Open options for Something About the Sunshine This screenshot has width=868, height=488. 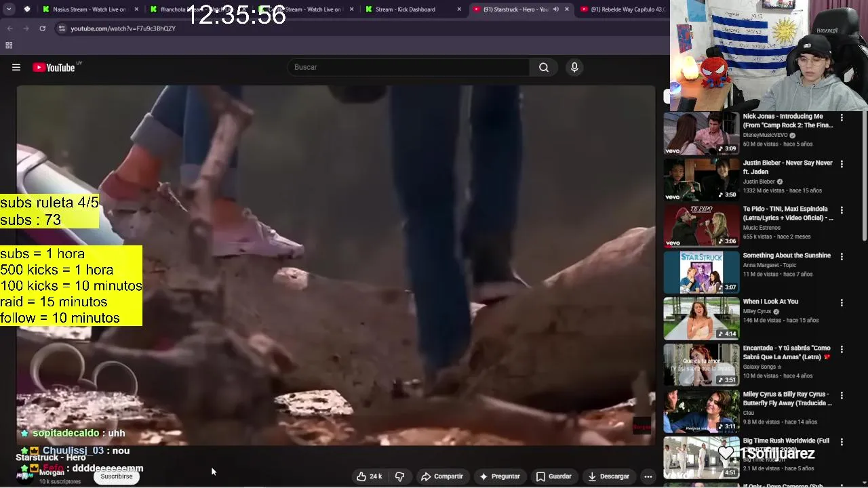tap(842, 257)
